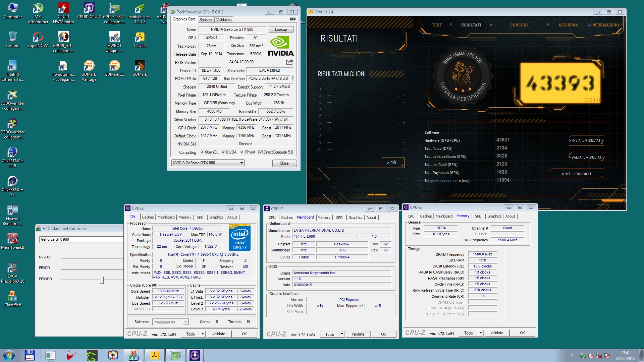Open Windows Start button
The image size is (644, 362).
pos(9,355)
